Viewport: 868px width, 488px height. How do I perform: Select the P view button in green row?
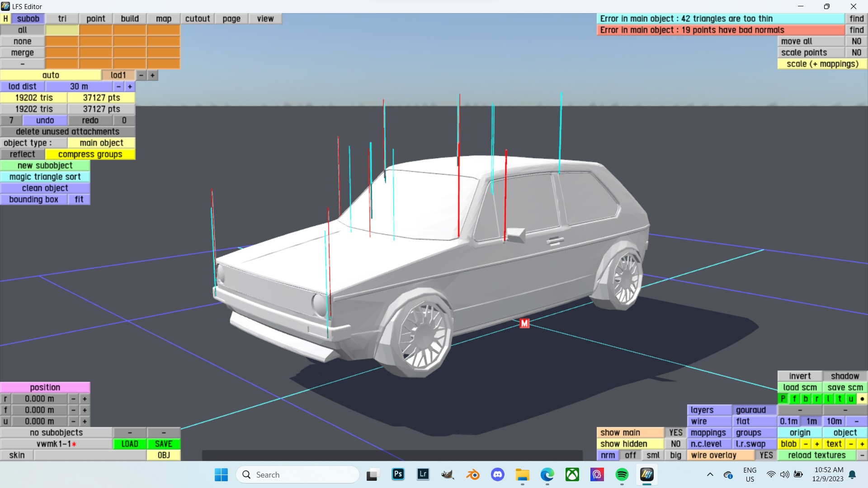click(x=783, y=399)
